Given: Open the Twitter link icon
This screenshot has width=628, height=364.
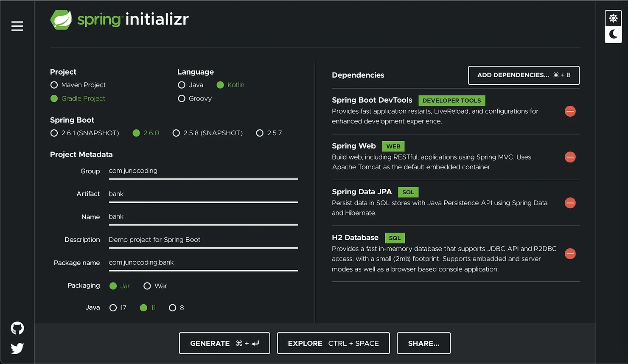Looking at the screenshot, I should pos(17,348).
